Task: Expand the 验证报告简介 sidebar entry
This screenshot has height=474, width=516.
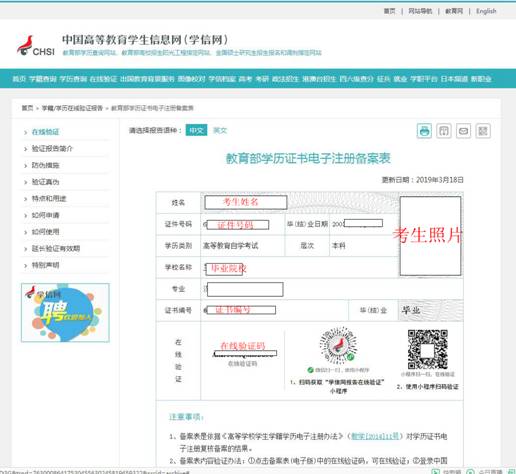Action: pos(52,149)
